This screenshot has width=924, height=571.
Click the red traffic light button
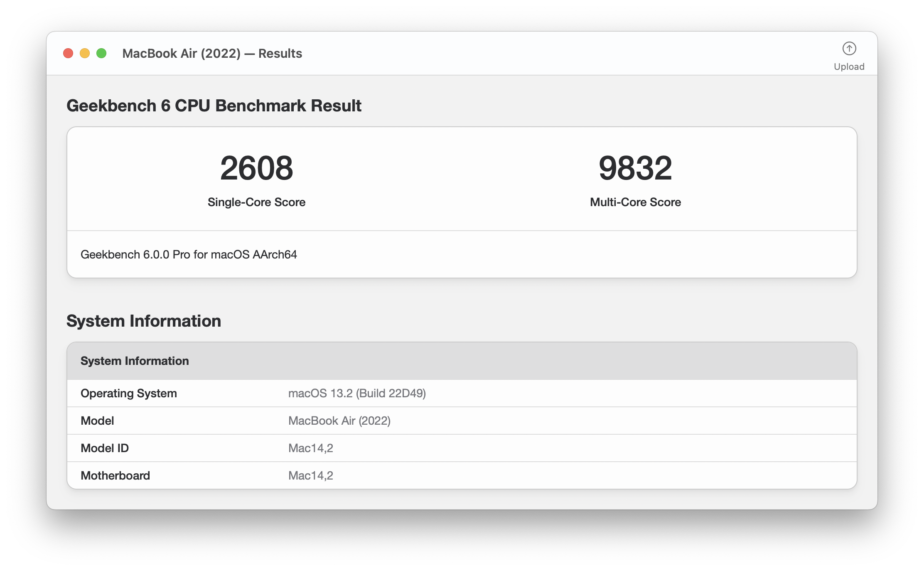68,53
